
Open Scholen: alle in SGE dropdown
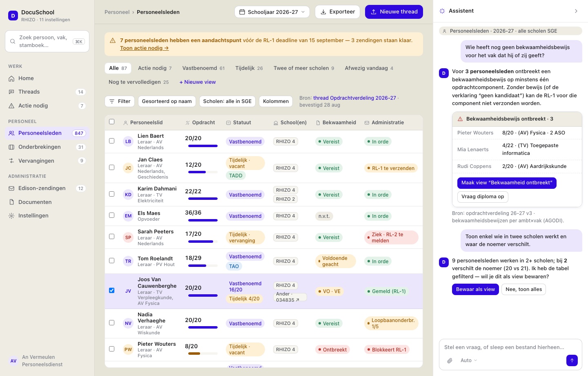tap(227, 101)
